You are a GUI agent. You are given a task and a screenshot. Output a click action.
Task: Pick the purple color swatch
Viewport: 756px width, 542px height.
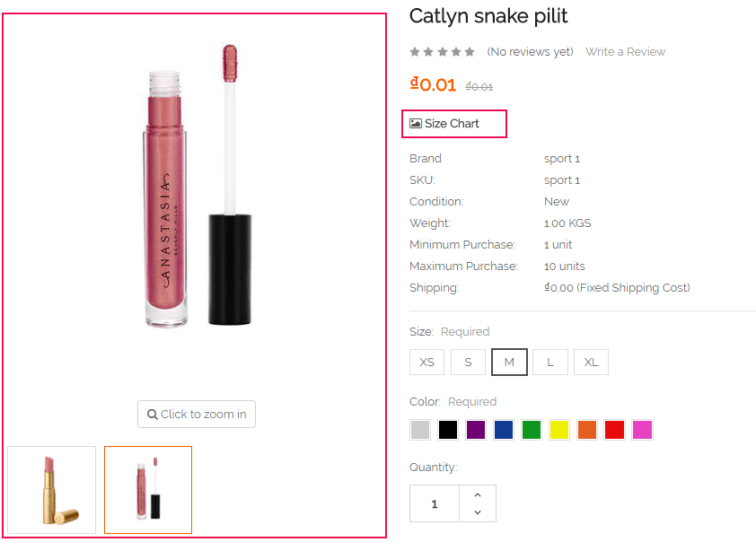pyautogui.click(x=476, y=430)
